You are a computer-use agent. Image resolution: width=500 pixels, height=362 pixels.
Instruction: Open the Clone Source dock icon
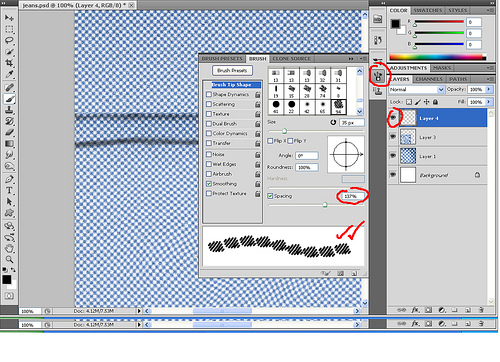click(378, 92)
